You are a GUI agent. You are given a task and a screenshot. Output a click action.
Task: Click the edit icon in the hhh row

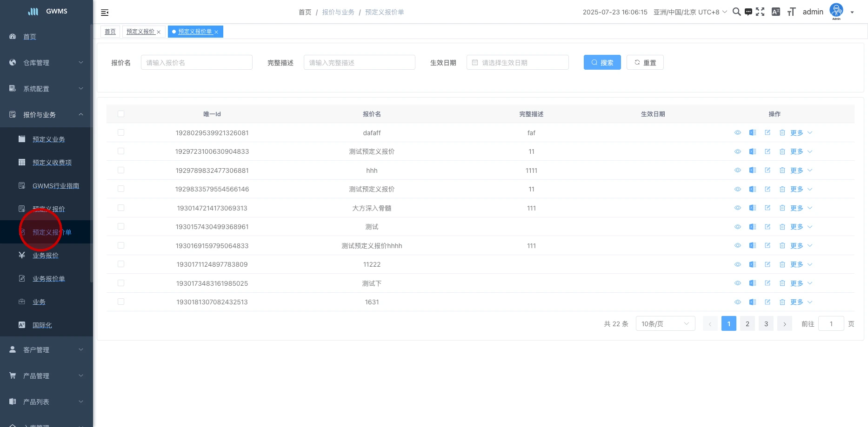tap(767, 171)
